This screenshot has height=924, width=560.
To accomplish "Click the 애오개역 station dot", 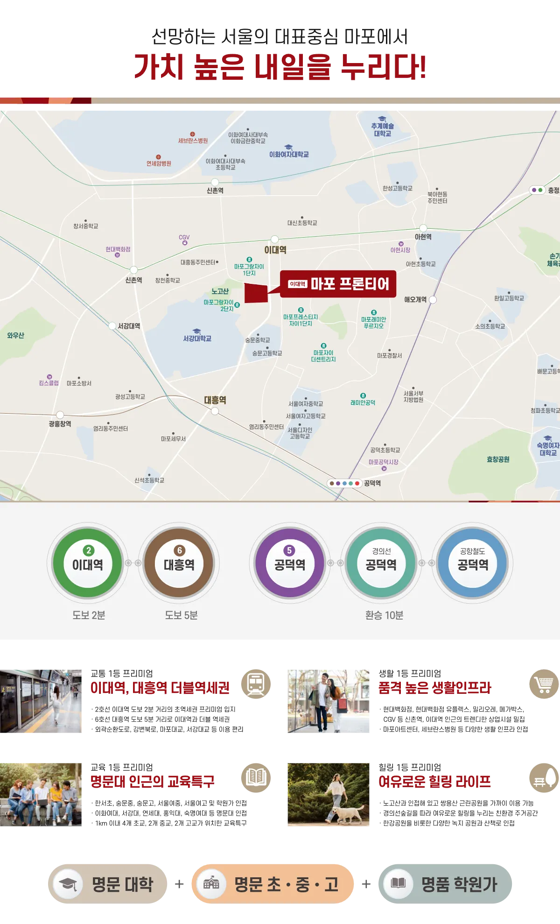I will click(433, 300).
